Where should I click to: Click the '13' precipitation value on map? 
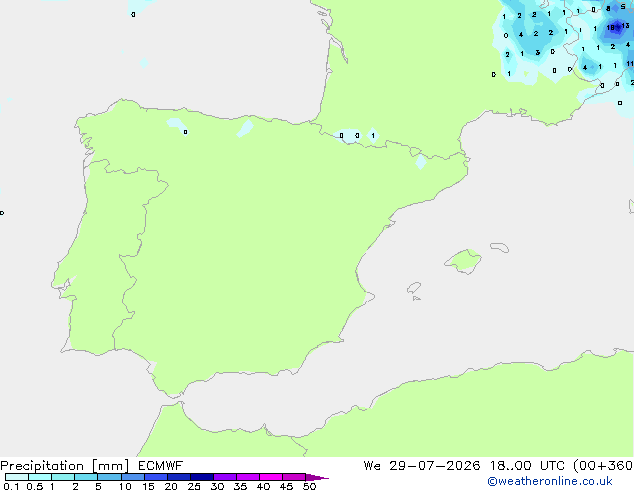click(625, 26)
